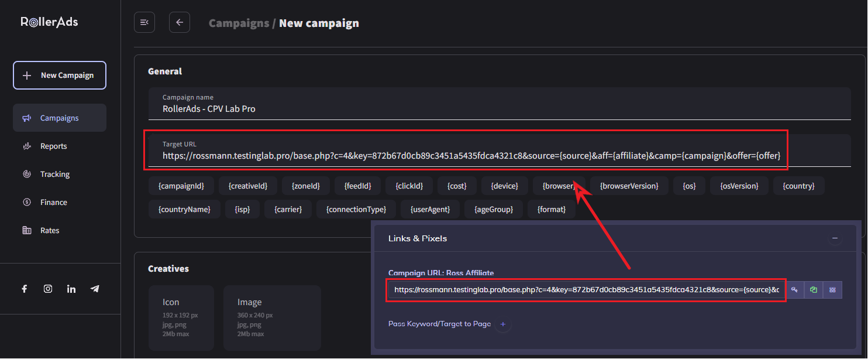The height and width of the screenshot is (359, 868).
Task: Open the Rates sidebar section
Action: tap(60, 230)
